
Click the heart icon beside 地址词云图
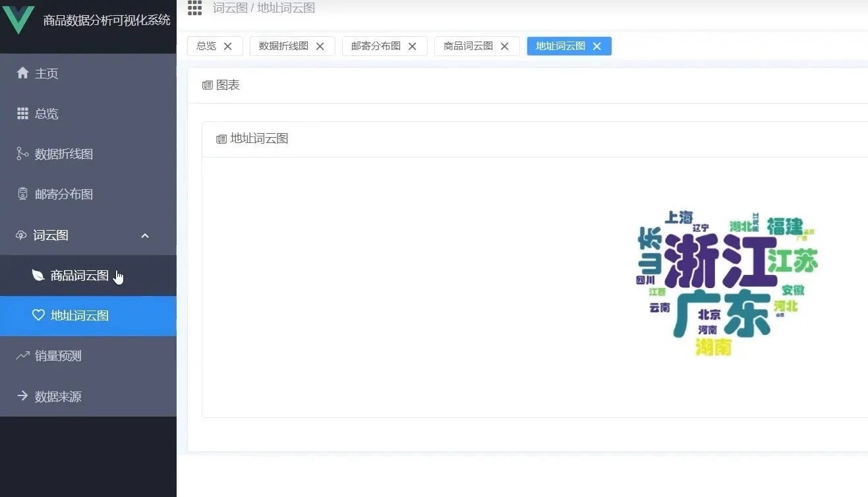38,316
